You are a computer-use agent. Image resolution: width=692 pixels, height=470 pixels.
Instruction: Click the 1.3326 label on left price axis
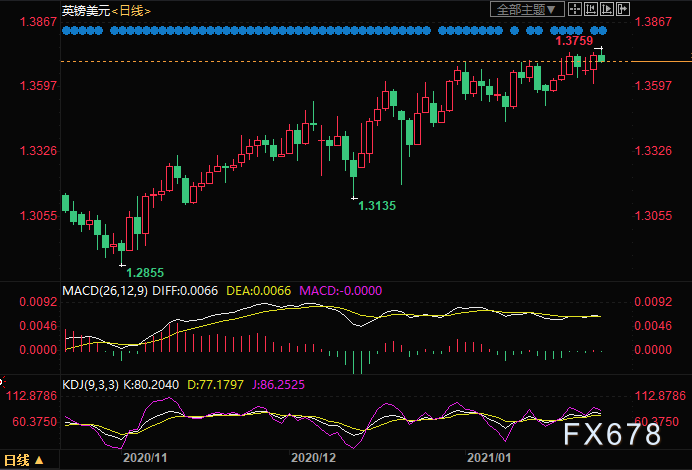pos(38,151)
